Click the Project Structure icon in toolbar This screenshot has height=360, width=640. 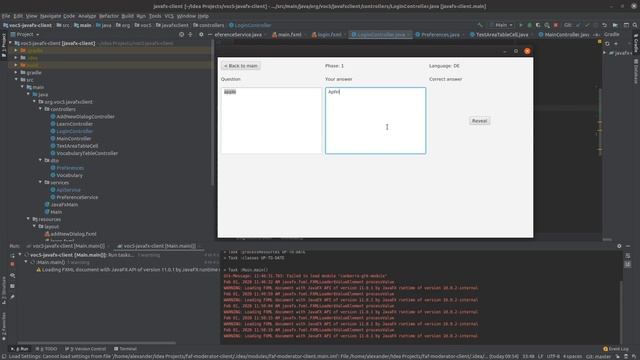click(615, 25)
